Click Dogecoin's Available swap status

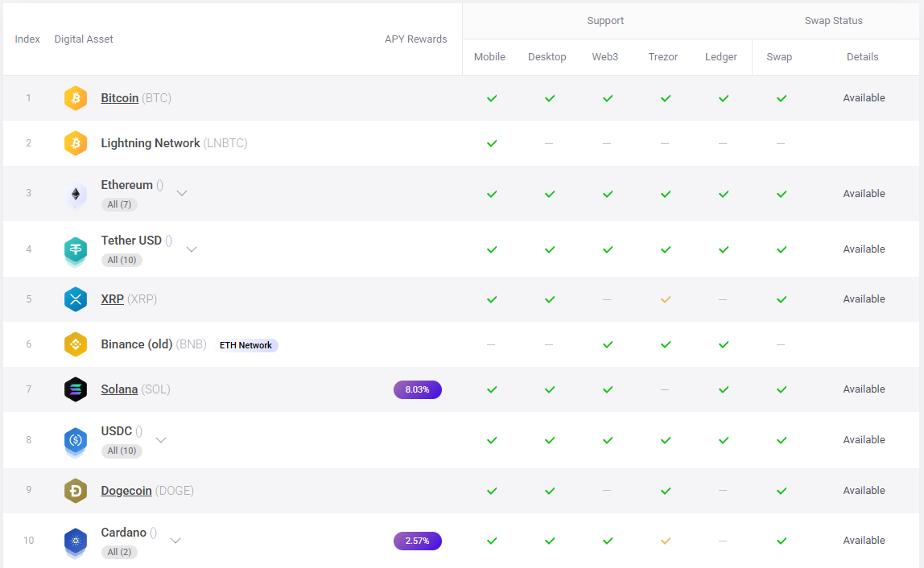click(x=864, y=490)
